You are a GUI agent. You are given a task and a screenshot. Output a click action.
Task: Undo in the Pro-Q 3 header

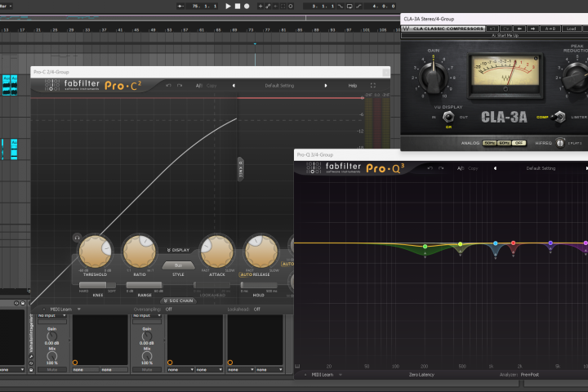coord(430,168)
